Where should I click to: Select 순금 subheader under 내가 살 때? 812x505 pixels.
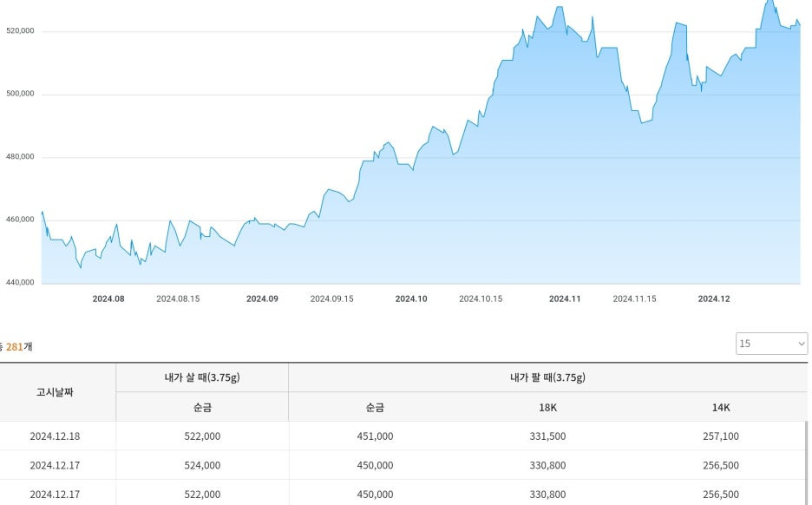202,407
